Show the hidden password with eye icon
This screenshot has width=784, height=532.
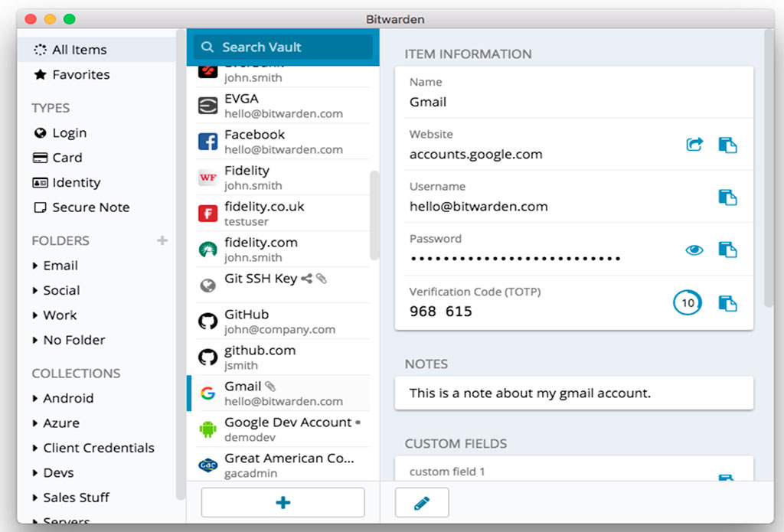694,250
